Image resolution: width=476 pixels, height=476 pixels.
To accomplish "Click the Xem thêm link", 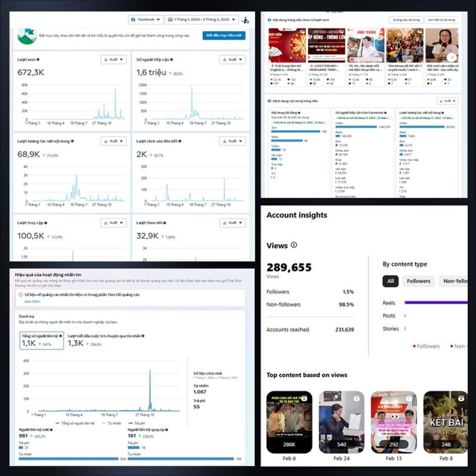I will coord(32,302).
